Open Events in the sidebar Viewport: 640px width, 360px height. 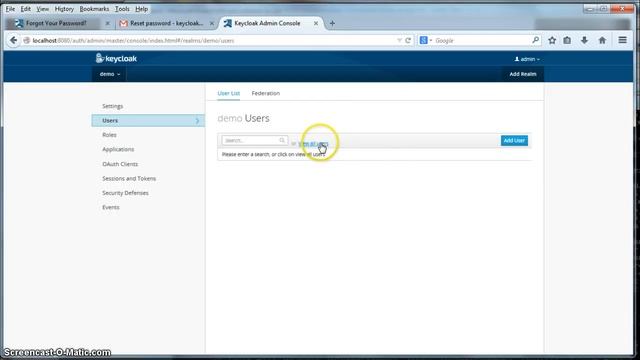tap(111, 207)
